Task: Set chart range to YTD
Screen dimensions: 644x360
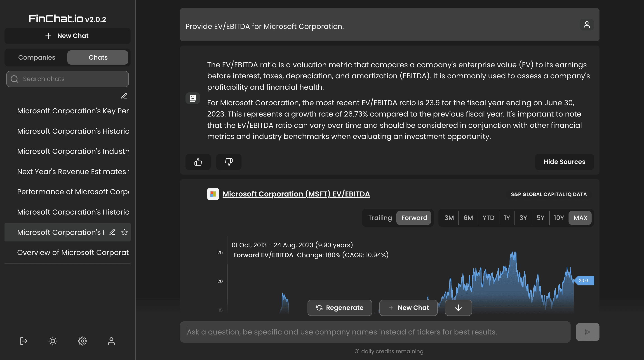Action: (488, 218)
